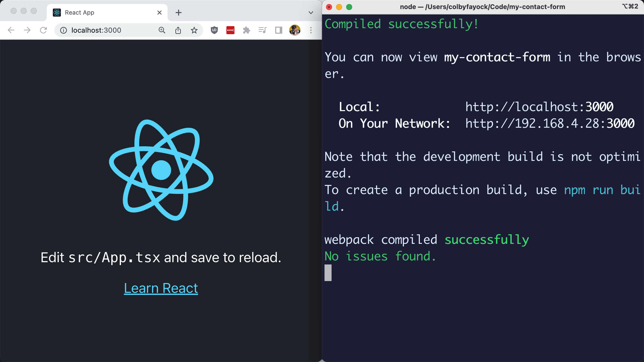644x362 pixels.
Task: Select the React App tab
Action: click(101, 13)
